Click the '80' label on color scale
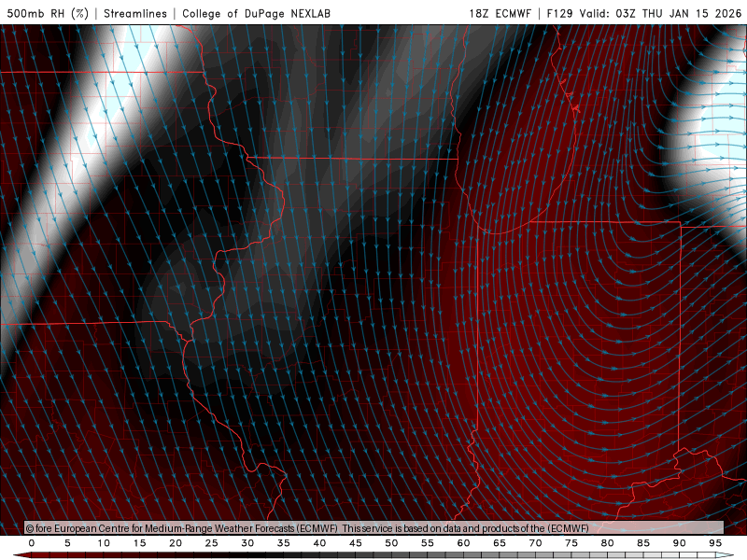 (x=608, y=543)
